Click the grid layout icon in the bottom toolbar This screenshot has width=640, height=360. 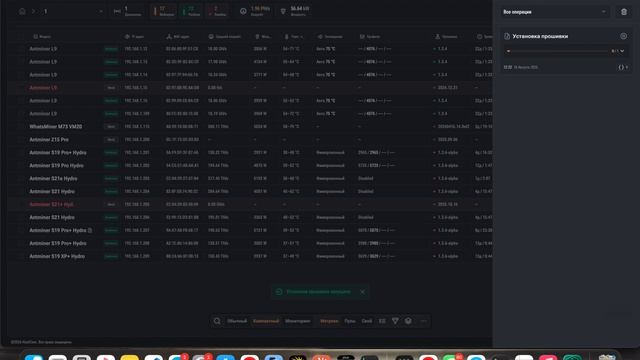tap(382, 321)
